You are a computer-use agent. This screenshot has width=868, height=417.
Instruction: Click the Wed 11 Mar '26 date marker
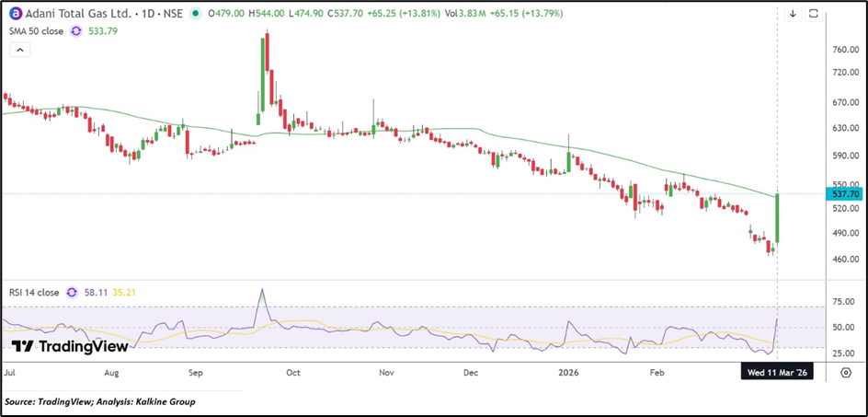778,373
